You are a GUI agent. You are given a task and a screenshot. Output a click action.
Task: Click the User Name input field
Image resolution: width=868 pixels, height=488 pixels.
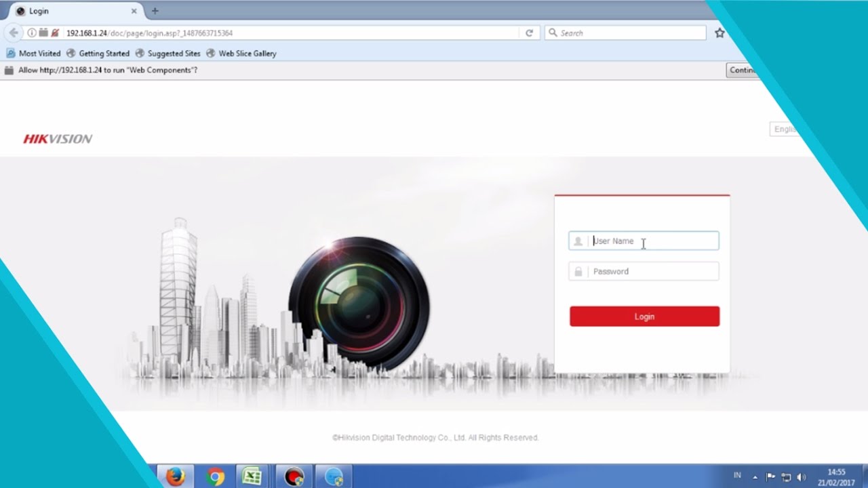[644, 241]
